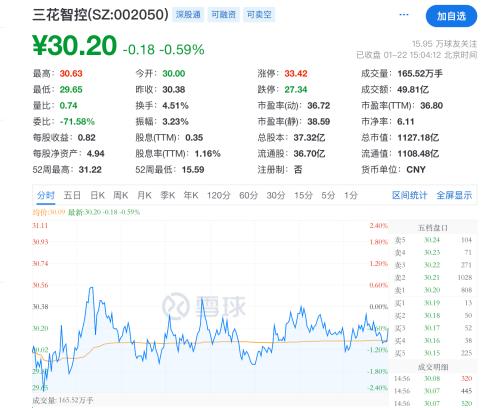Click the 总市值 value 1127.18亿
The image size is (494, 408).
point(418,137)
